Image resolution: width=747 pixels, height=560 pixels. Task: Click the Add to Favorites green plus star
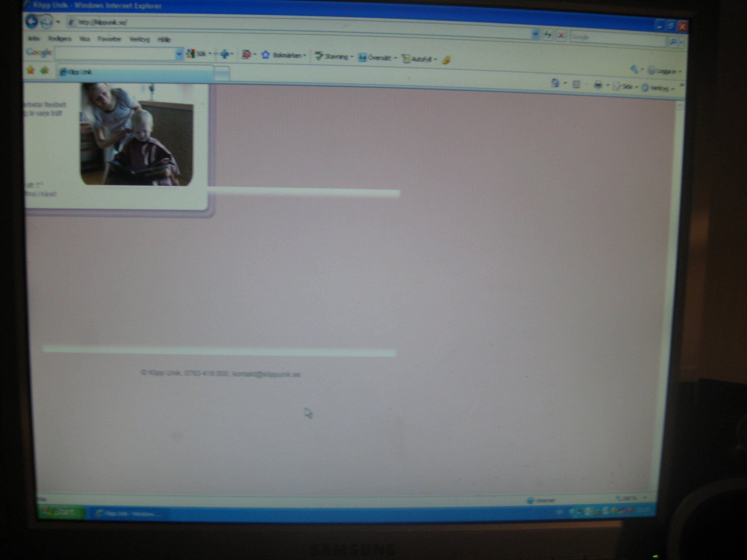pyautogui.click(x=44, y=70)
